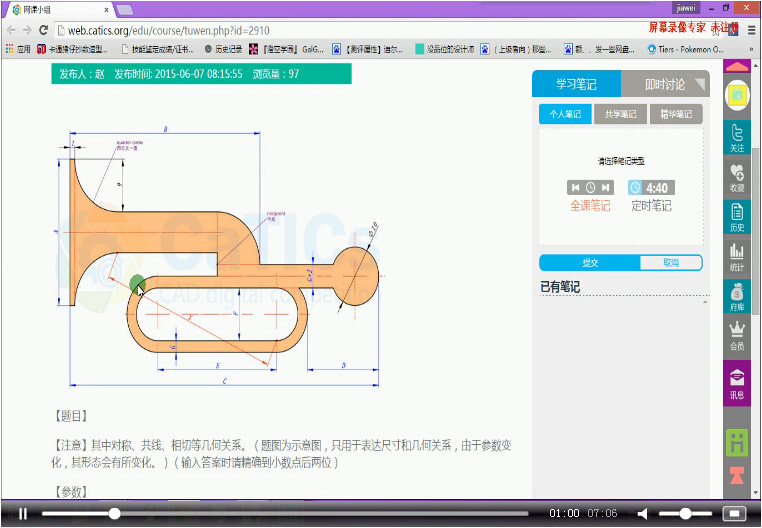Open the 府库 money-bag sidebar icon
The width and height of the screenshot is (762, 528).
737,297
